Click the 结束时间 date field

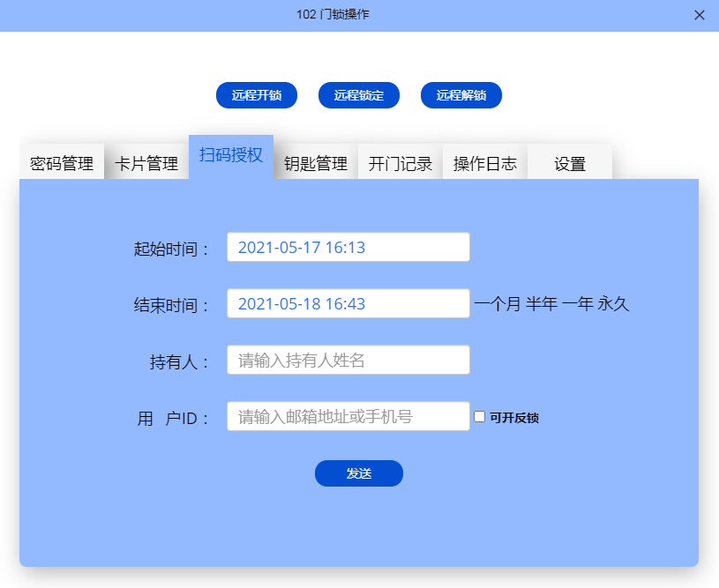[348, 304]
